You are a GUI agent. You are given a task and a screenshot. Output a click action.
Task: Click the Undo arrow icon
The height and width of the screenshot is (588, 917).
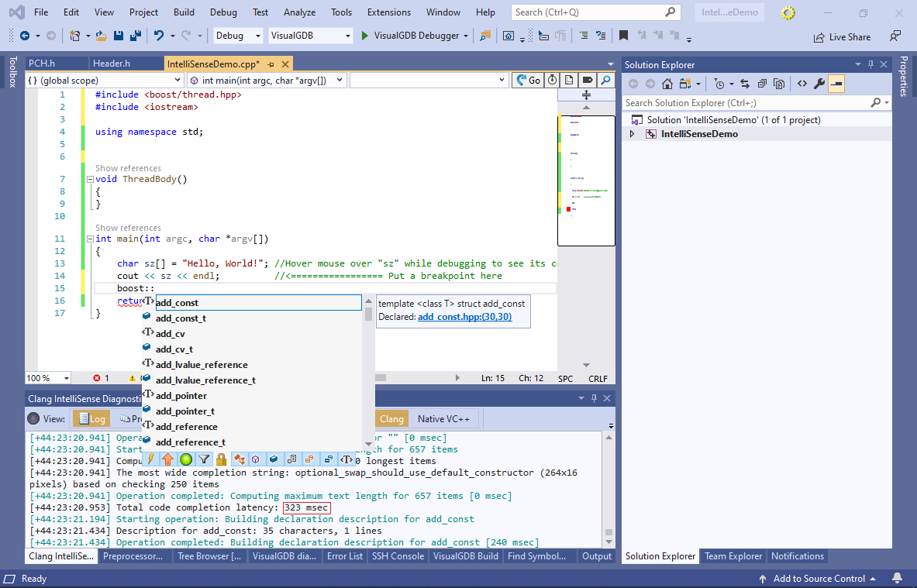(158, 36)
